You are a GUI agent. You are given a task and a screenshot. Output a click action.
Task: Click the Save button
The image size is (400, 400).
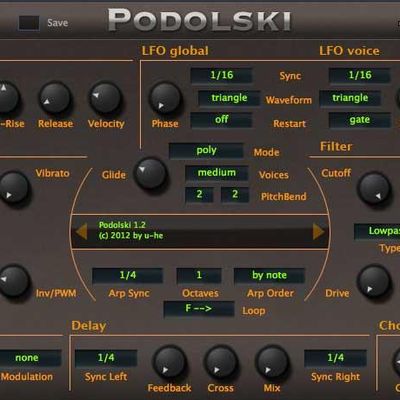(x=57, y=23)
